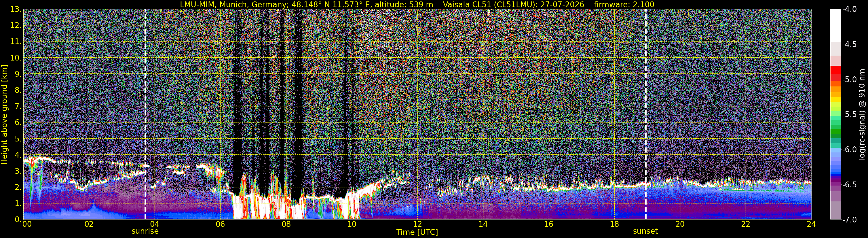Click the yellow band of the colorbar

click(x=836, y=100)
